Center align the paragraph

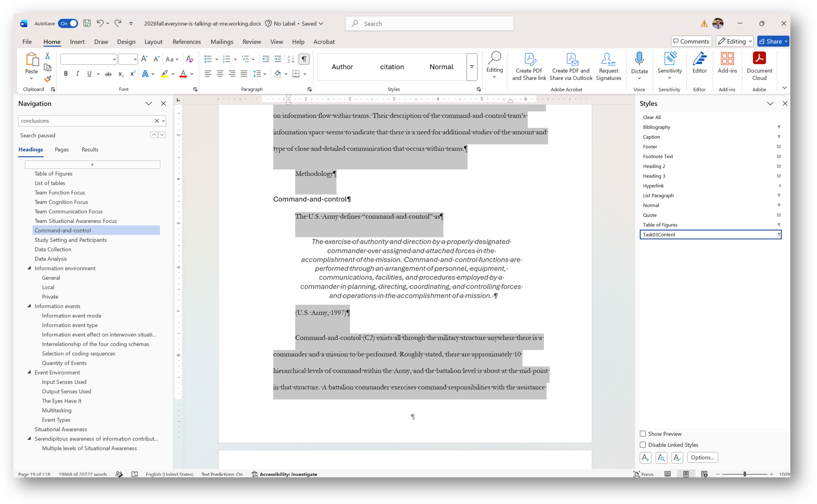point(220,74)
